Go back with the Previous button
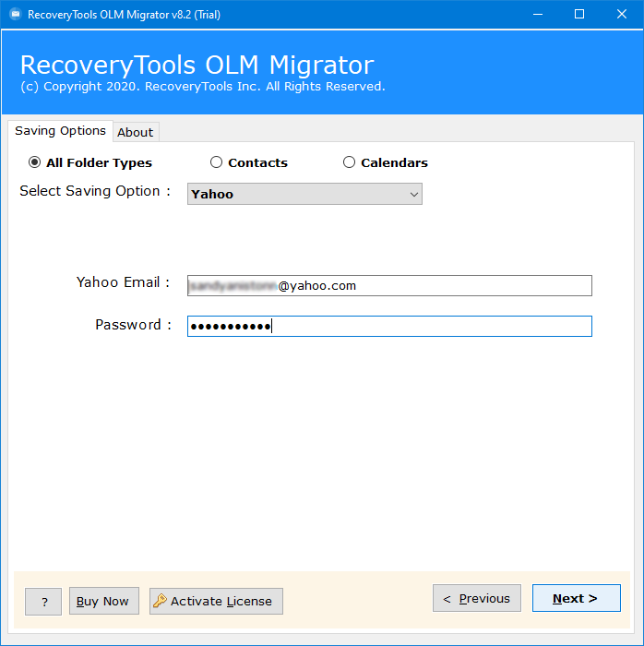 coord(477,598)
